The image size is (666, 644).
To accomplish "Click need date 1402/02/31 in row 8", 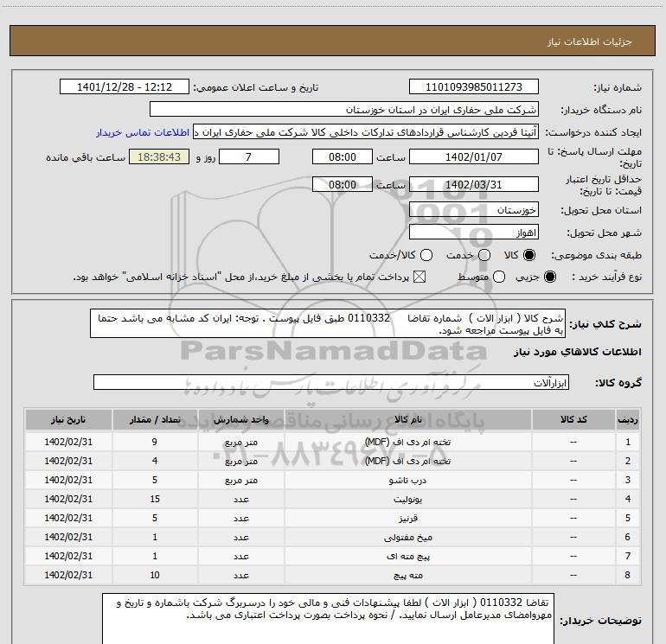I will point(68,575).
